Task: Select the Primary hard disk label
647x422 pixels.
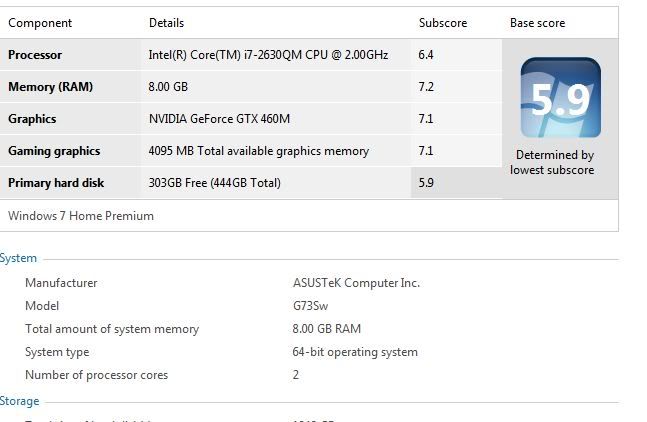Action: click(56, 183)
